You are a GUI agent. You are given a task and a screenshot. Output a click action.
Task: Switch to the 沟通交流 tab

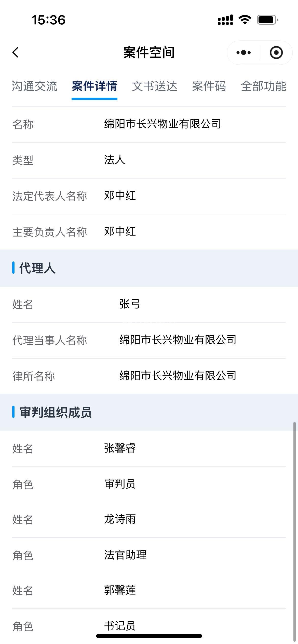click(x=34, y=86)
